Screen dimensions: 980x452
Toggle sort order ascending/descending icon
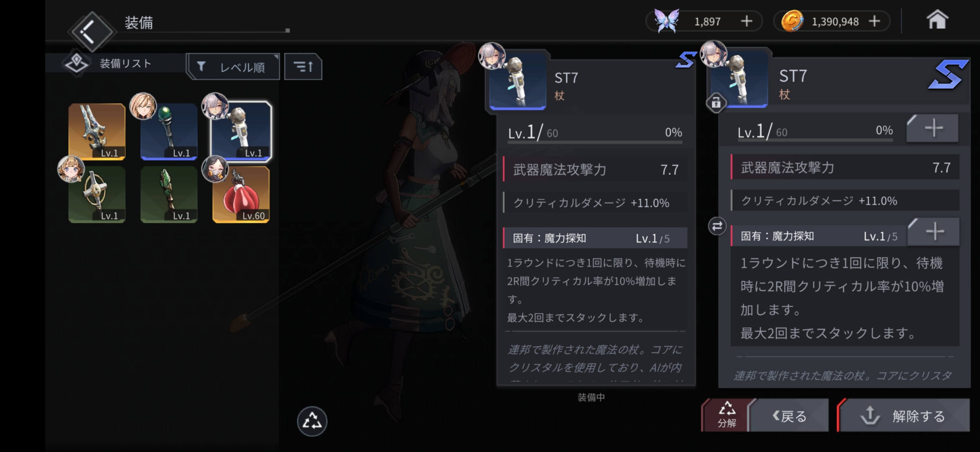[x=303, y=67]
